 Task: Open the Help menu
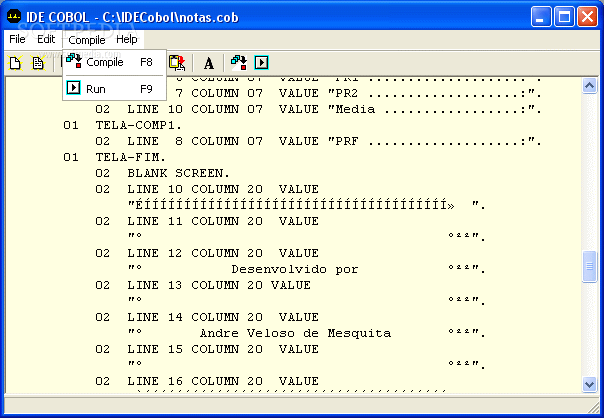coord(127,39)
